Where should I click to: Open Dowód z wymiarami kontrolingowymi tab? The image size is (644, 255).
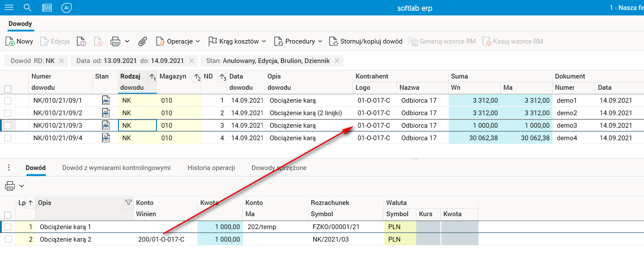(x=116, y=168)
